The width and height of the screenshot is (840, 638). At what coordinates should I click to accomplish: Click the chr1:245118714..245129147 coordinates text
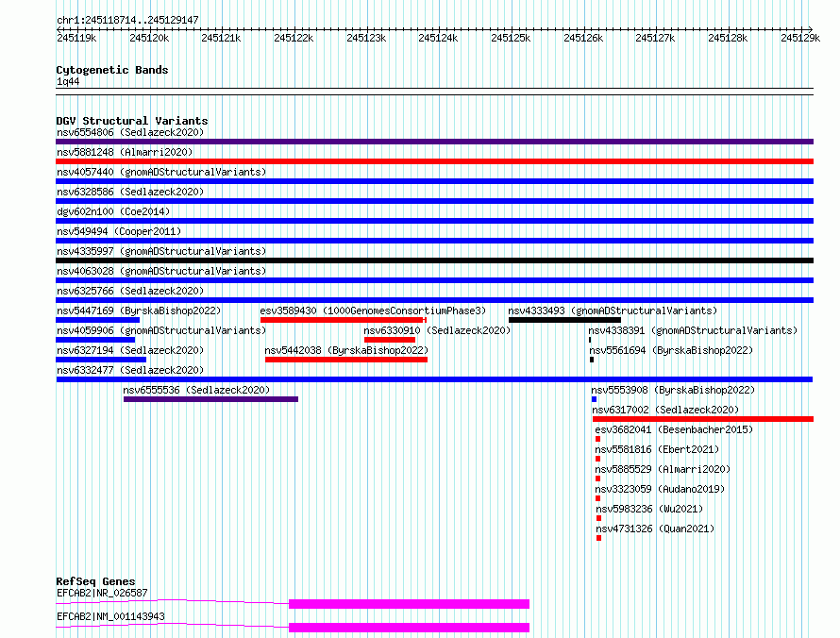pos(127,20)
